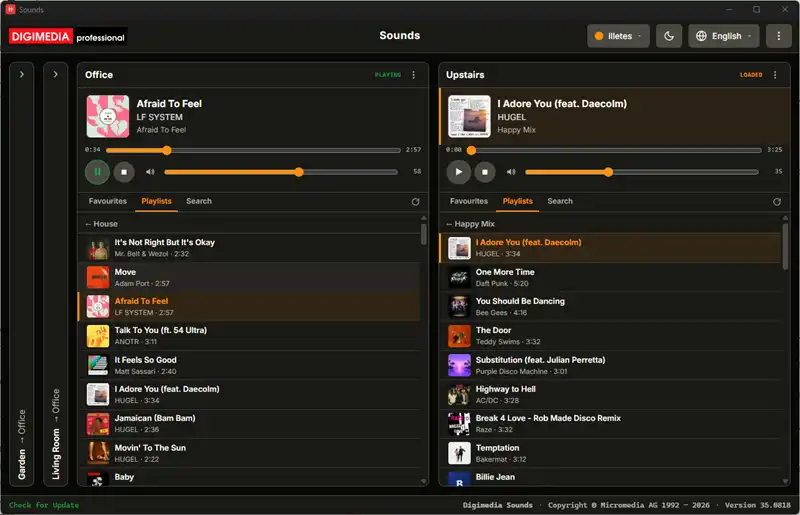Switch to Favourites tab in Office
800x515 pixels.
[108, 201]
